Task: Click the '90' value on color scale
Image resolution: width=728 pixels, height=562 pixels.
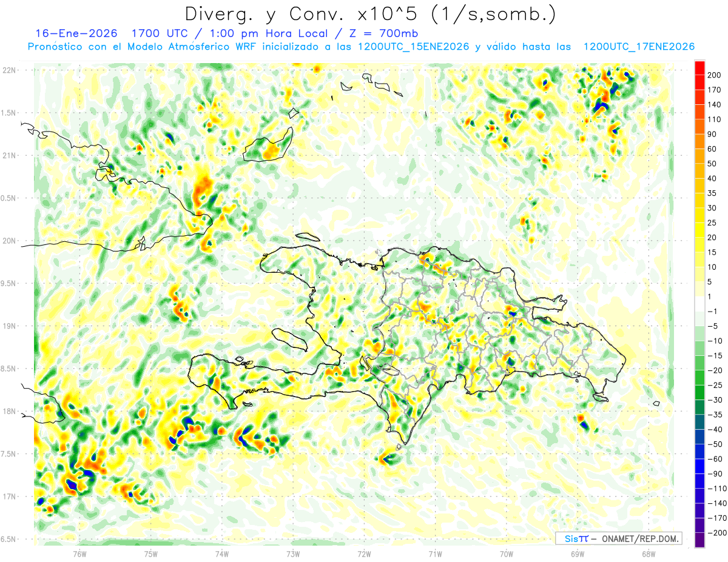Action: click(712, 135)
